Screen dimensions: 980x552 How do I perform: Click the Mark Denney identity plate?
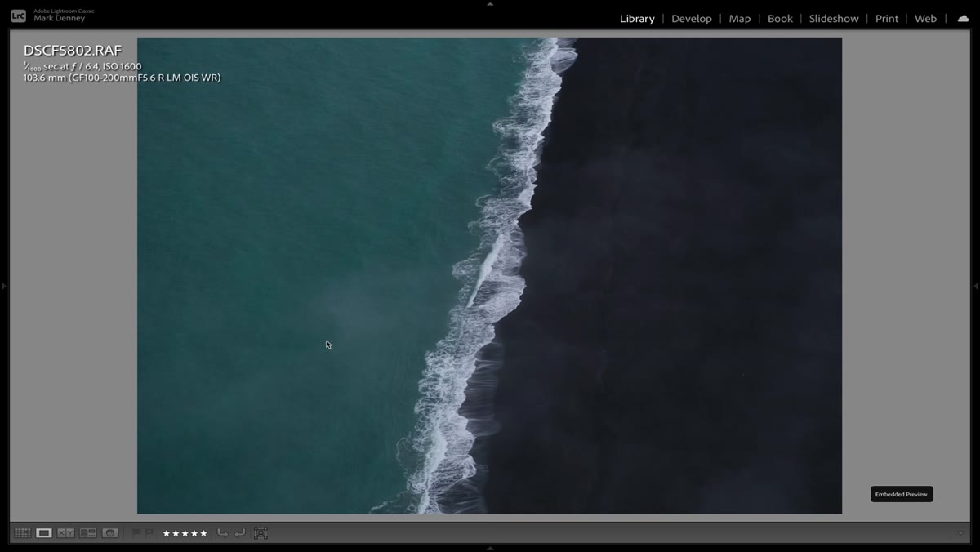point(59,18)
